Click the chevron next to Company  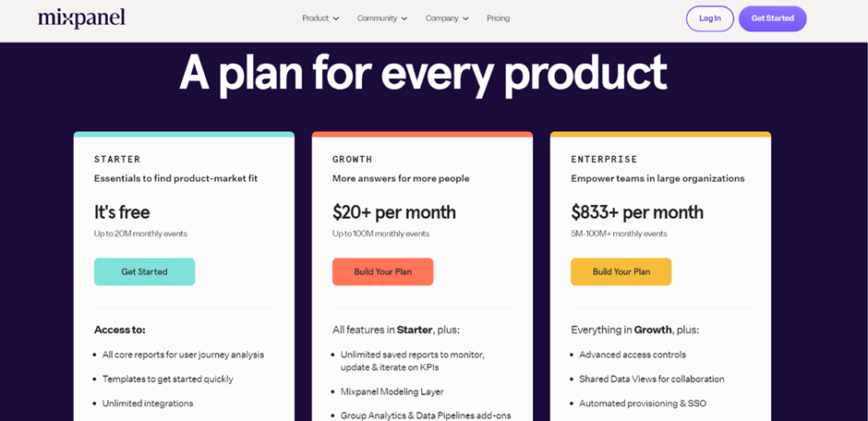(465, 18)
